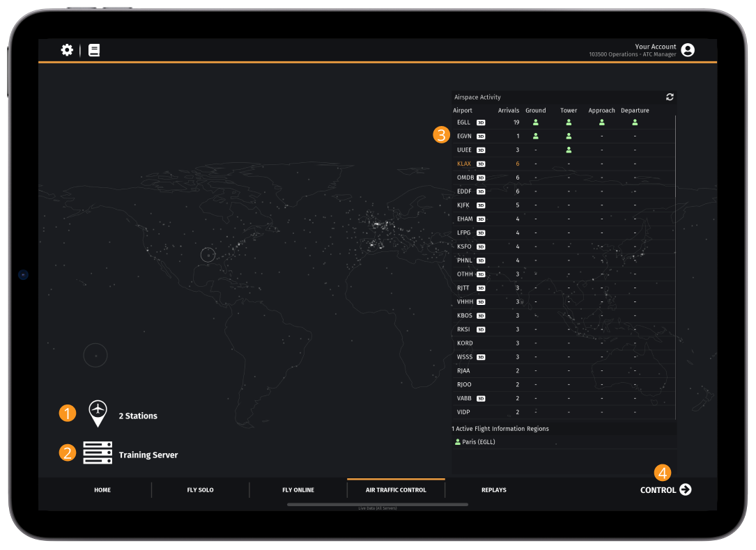
Task: Click the EGLL Departure controller icon
Action: 635,123
